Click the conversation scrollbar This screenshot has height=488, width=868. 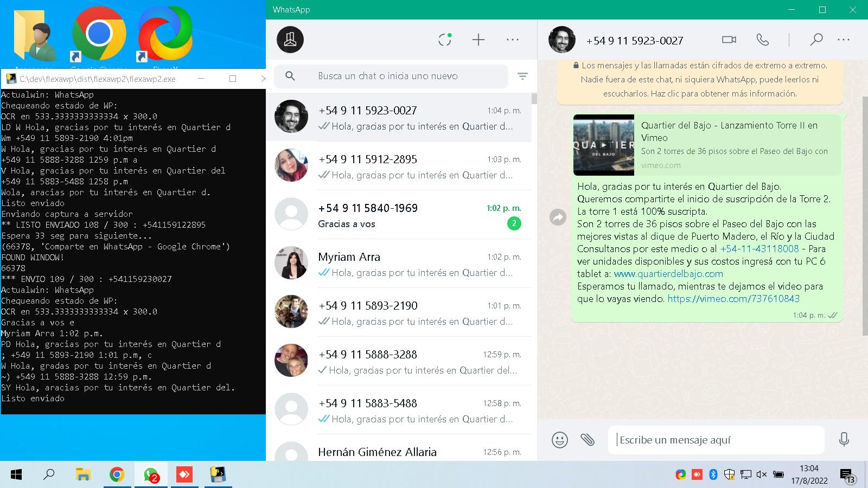pos(865,217)
